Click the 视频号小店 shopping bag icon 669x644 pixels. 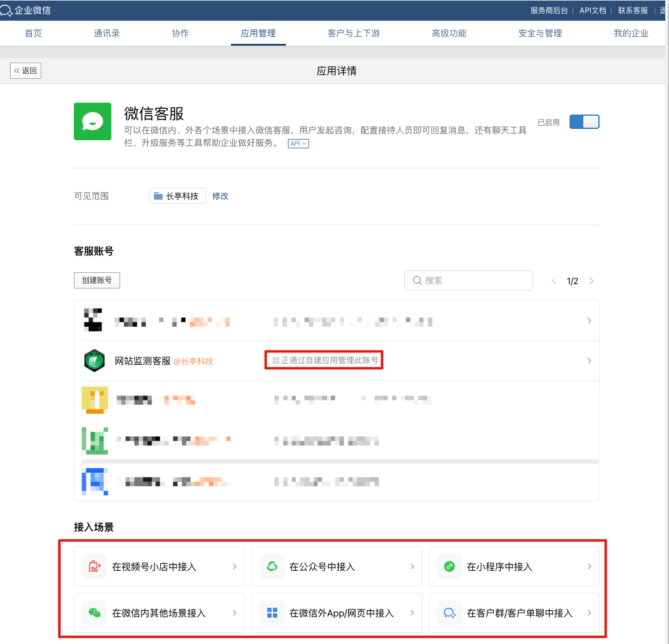click(x=94, y=566)
